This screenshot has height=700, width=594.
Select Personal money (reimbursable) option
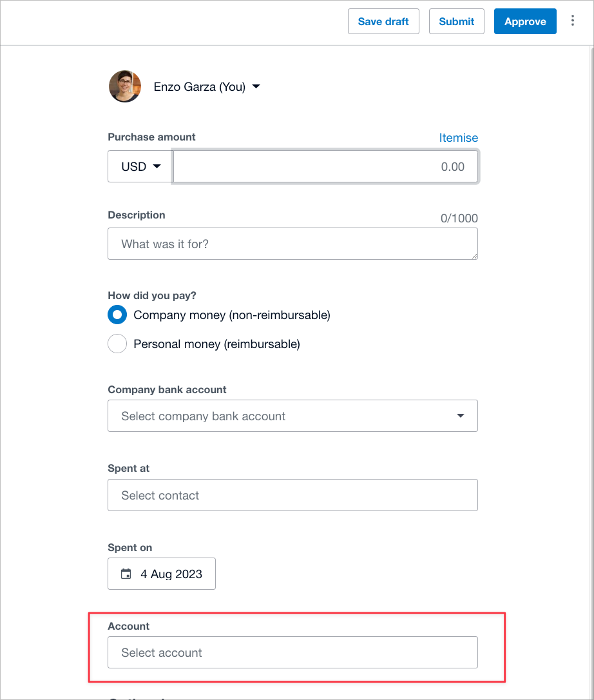[x=117, y=344]
